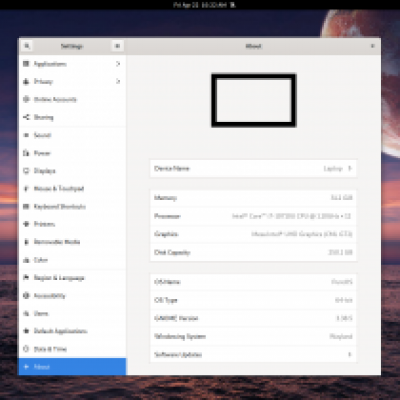Click the Sound speaker icon in sidebar

click(x=26, y=135)
